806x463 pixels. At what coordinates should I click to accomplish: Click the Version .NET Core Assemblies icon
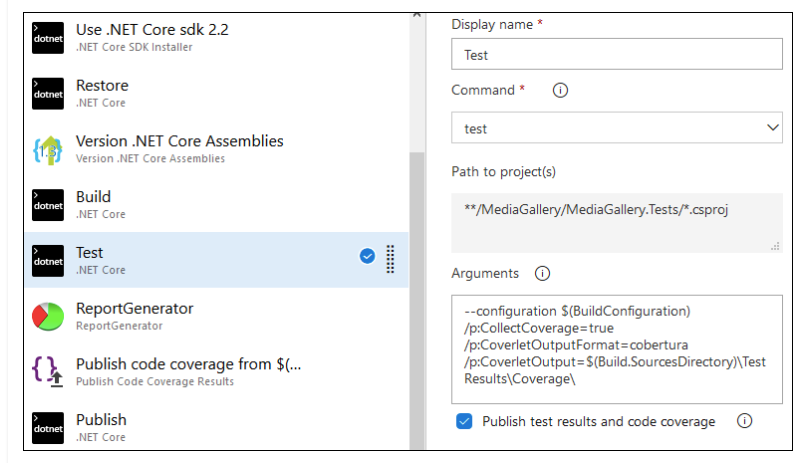point(48,149)
